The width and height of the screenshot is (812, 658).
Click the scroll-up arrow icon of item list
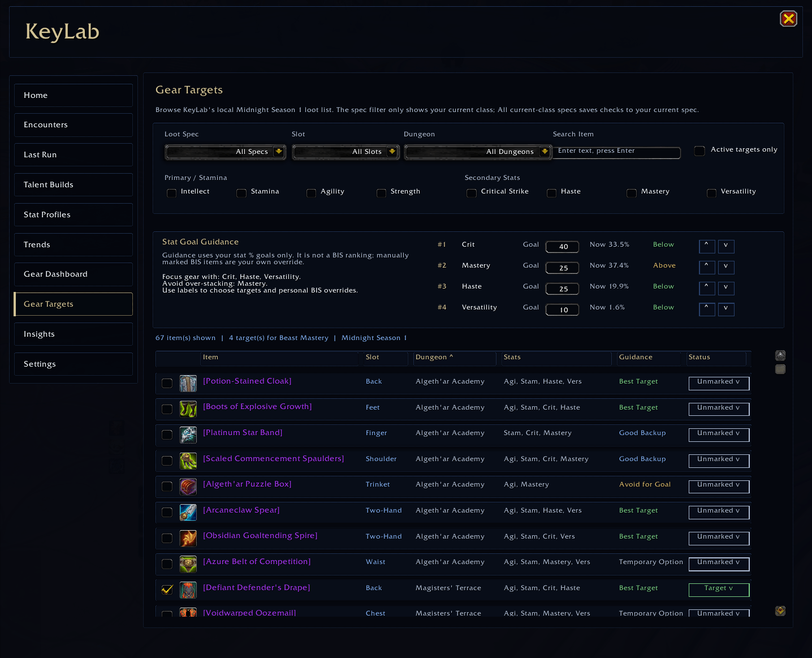(x=780, y=355)
